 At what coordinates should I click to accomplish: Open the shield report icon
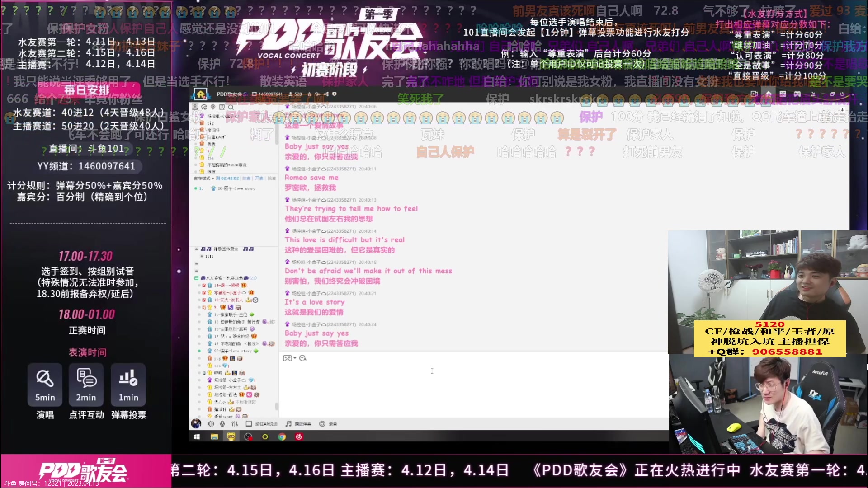tap(334, 94)
